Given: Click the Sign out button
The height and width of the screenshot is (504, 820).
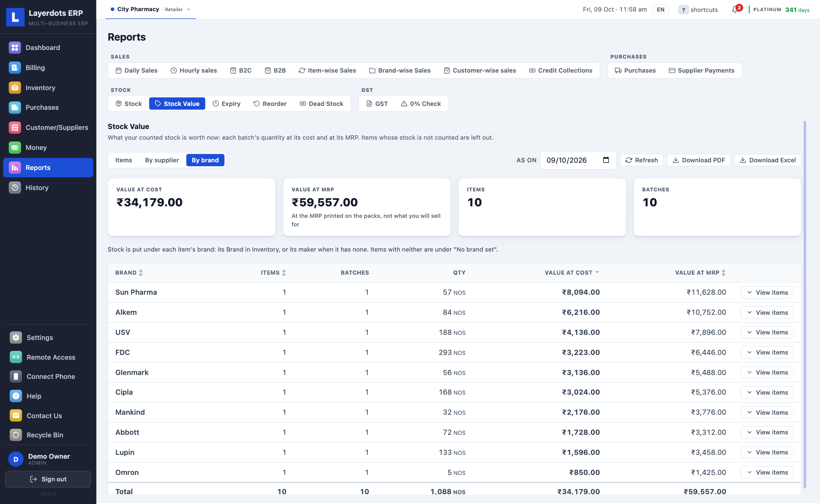Looking at the screenshot, I should pyautogui.click(x=48, y=479).
